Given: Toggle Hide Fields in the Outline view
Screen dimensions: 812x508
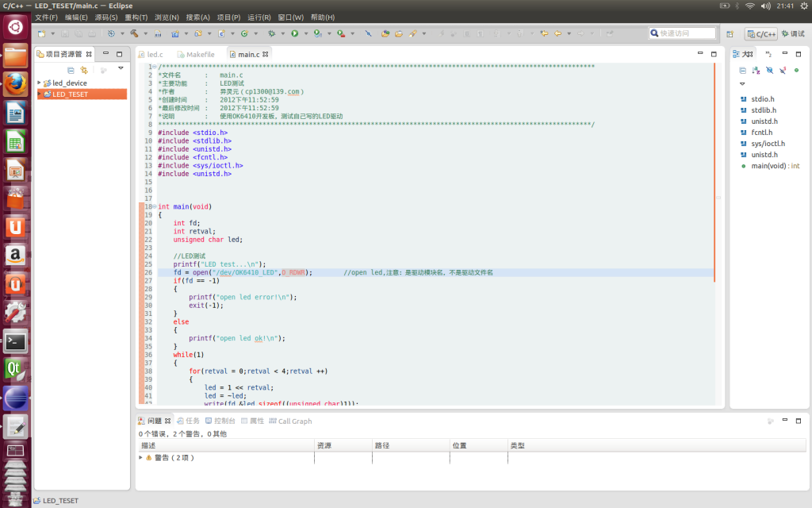Looking at the screenshot, I should [769, 70].
